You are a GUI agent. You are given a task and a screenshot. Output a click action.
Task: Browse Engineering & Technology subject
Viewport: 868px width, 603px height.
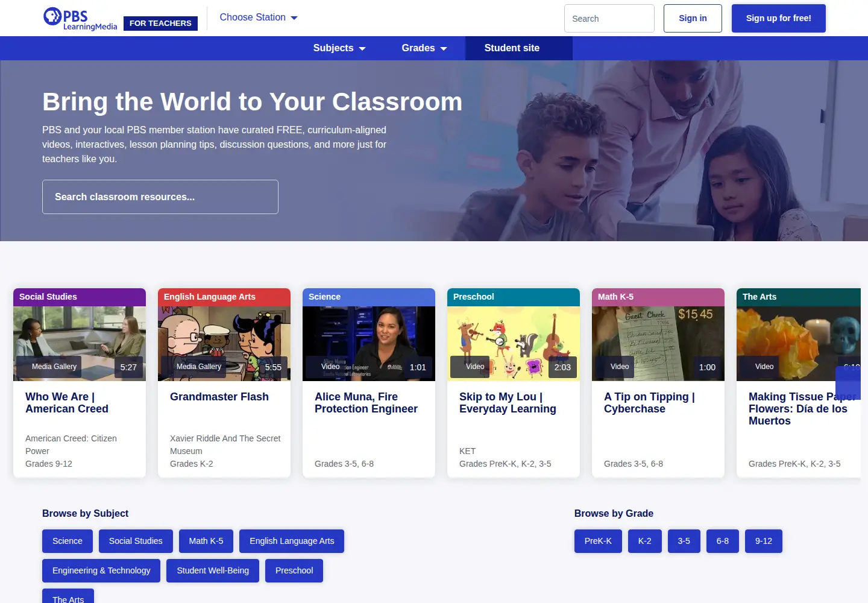click(101, 570)
